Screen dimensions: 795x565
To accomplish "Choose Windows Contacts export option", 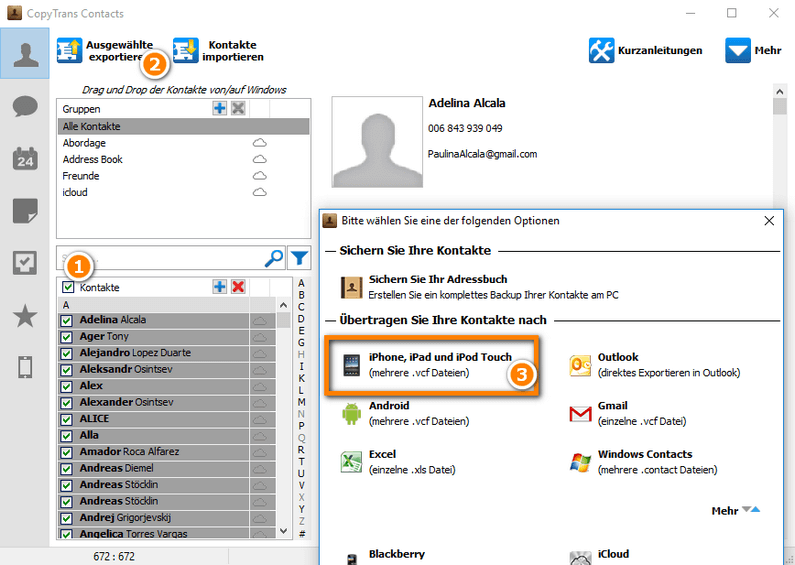I will tap(643, 462).
